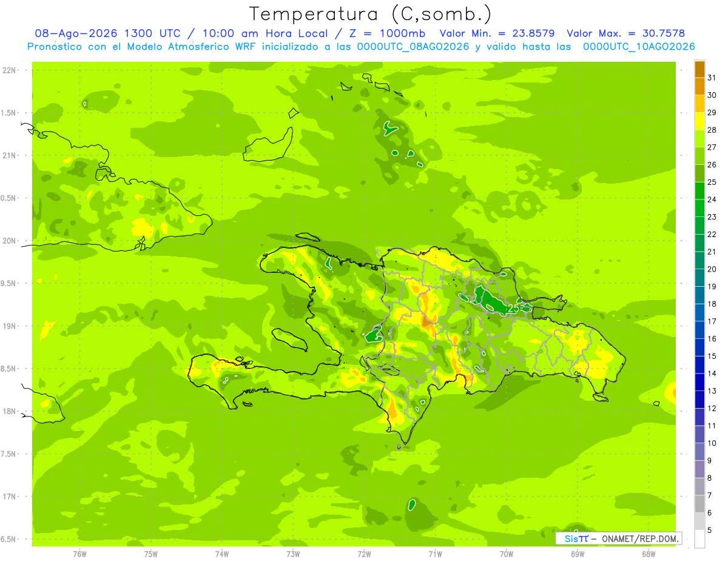Viewport: 728px width, 562px height.
Task: Click the "22N" latitude label
Action: (9, 70)
